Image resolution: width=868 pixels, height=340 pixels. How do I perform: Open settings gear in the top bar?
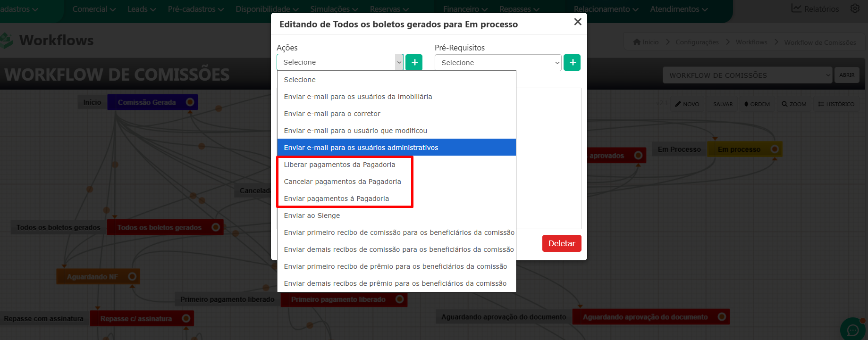pos(855,8)
